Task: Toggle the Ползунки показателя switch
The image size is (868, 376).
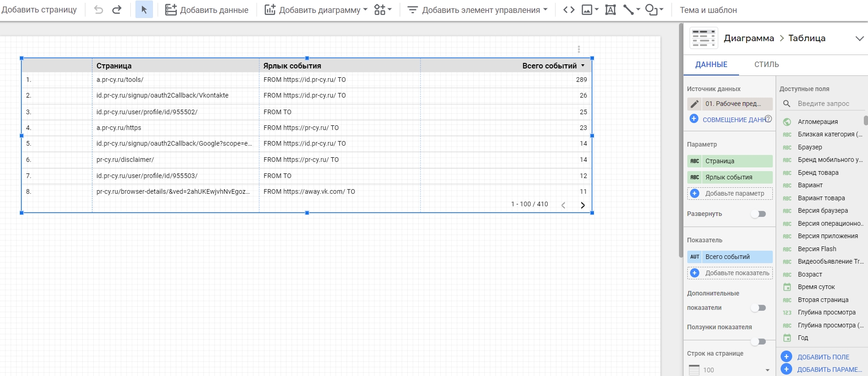Action: tap(758, 341)
